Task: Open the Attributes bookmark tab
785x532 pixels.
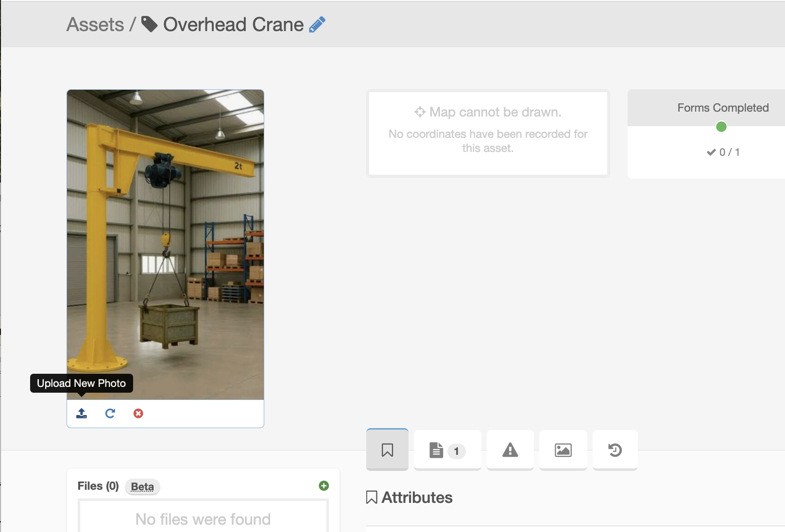Action: click(x=387, y=450)
